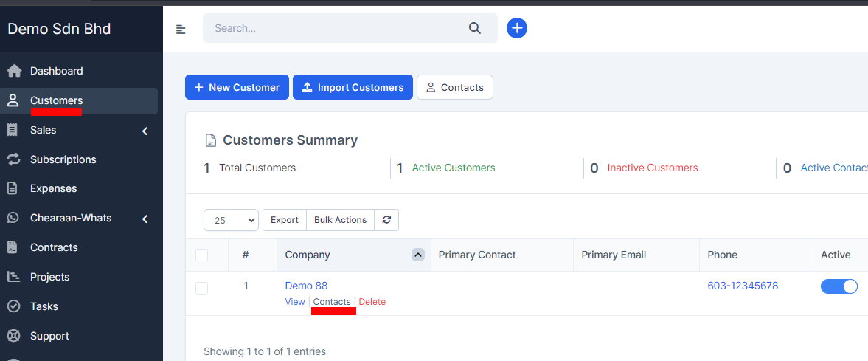Click the Import Customers button

click(x=353, y=87)
